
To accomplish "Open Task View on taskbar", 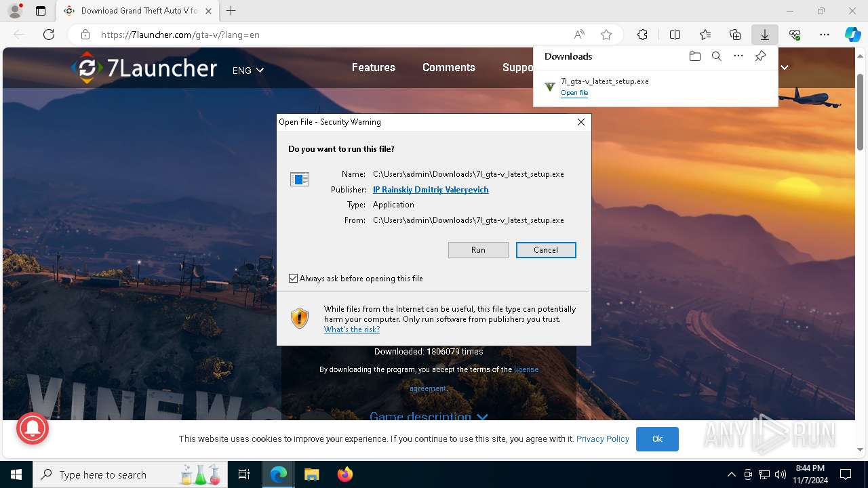I will point(244,474).
